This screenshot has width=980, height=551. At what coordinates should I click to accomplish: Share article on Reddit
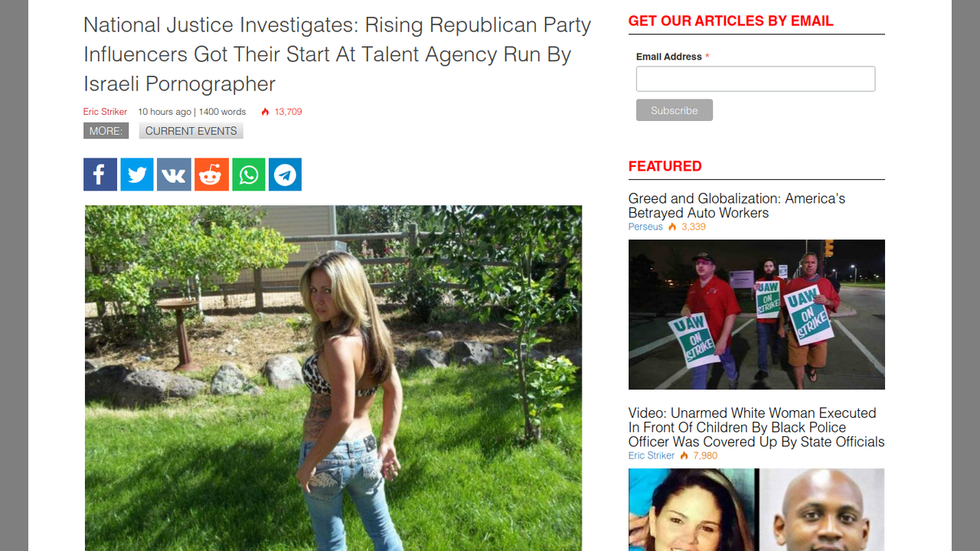tap(211, 174)
